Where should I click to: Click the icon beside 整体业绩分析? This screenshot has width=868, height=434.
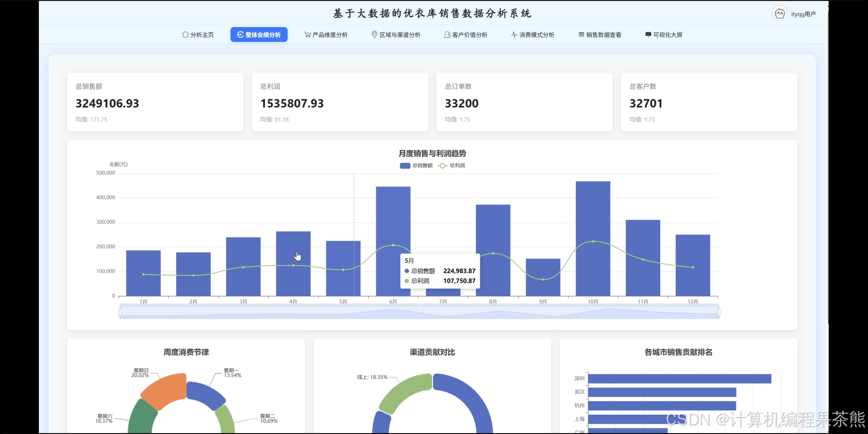pos(240,34)
